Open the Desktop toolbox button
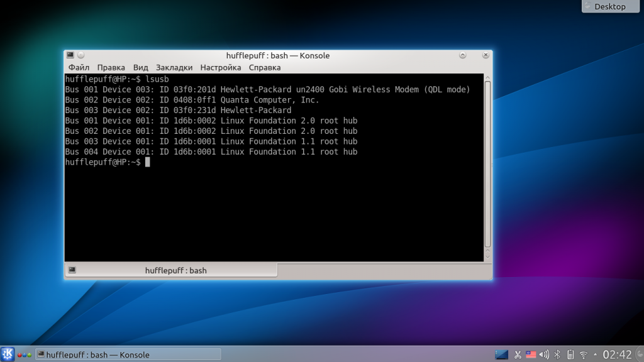Screen dimensions: 644x362 pyautogui.click(x=610, y=6)
